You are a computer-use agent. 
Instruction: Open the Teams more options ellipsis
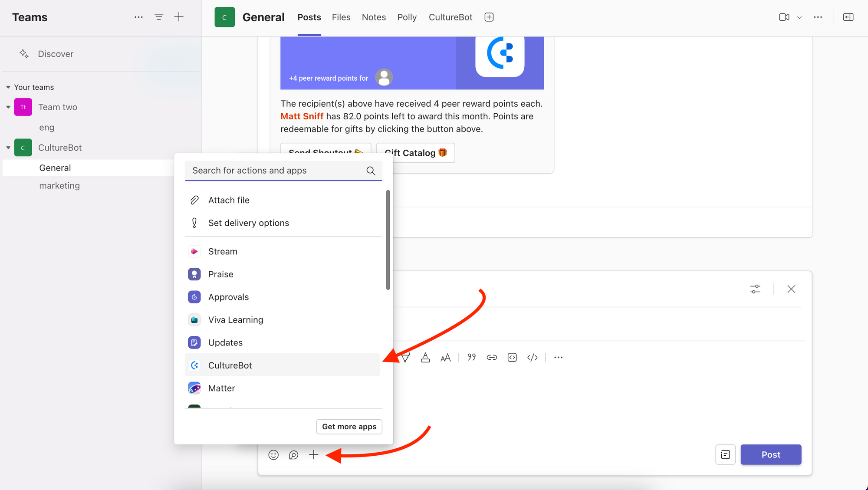click(x=138, y=17)
